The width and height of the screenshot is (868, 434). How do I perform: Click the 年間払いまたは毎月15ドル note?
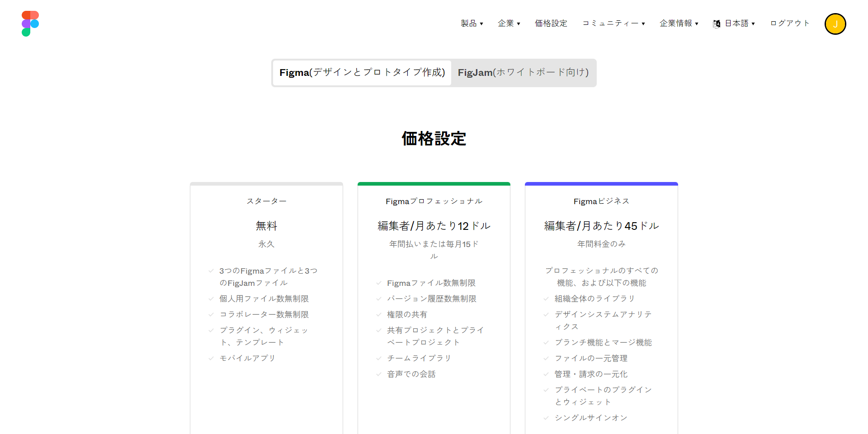(x=434, y=250)
